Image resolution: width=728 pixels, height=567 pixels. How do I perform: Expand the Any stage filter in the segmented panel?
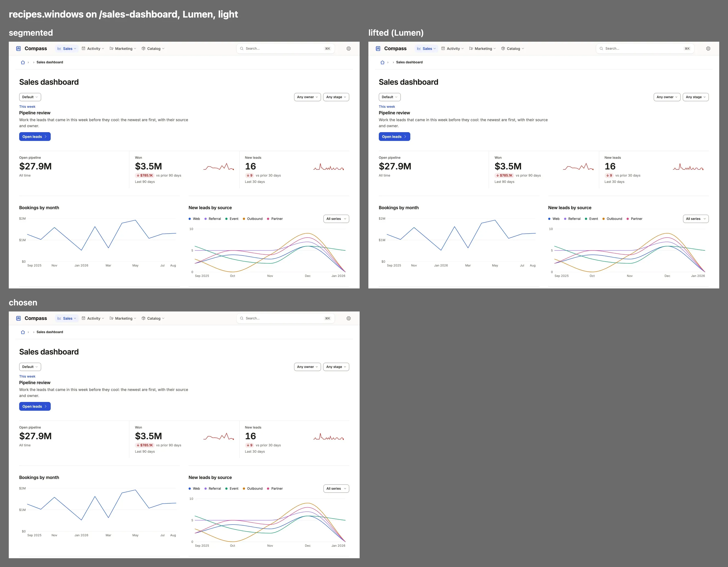coord(336,97)
